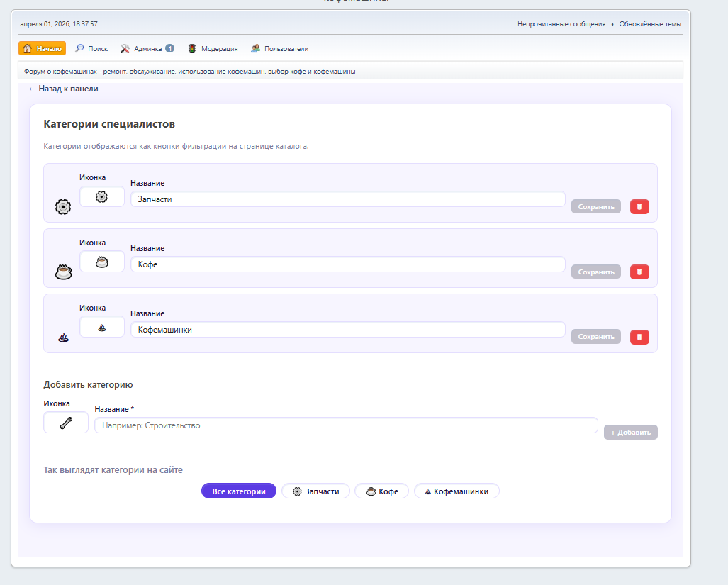Click the + Добавить button
This screenshot has height=585, width=728.
pyautogui.click(x=630, y=433)
